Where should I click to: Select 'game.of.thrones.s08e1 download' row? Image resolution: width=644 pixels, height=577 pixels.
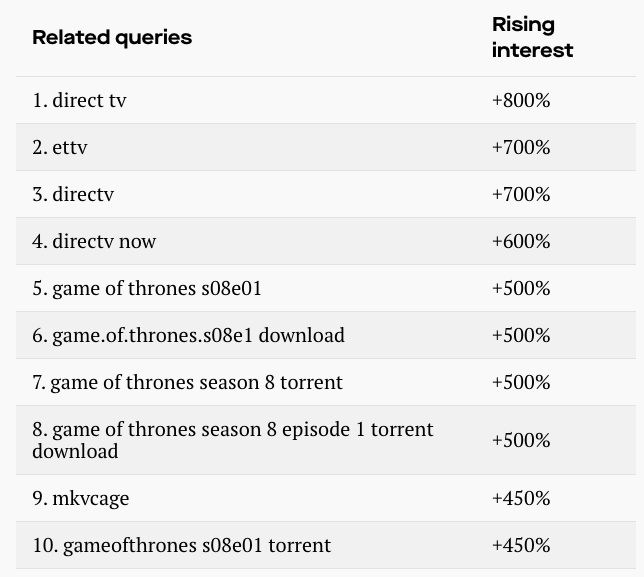pyautogui.click(x=188, y=335)
